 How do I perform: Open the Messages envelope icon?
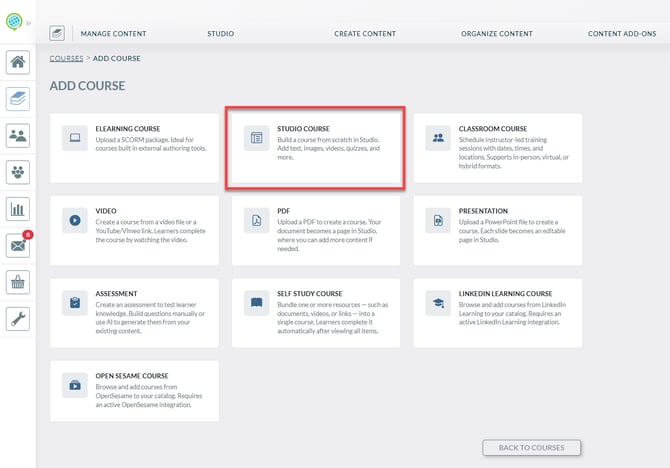coord(18,246)
